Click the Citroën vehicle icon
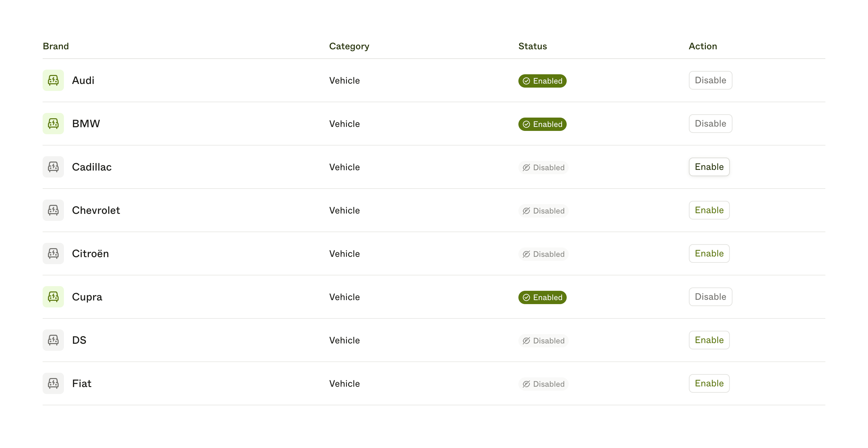The image size is (868, 448). (x=53, y=253)
